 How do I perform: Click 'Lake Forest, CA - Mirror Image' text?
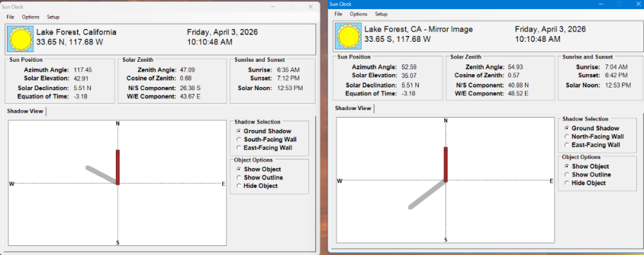(x=419, y=29)
